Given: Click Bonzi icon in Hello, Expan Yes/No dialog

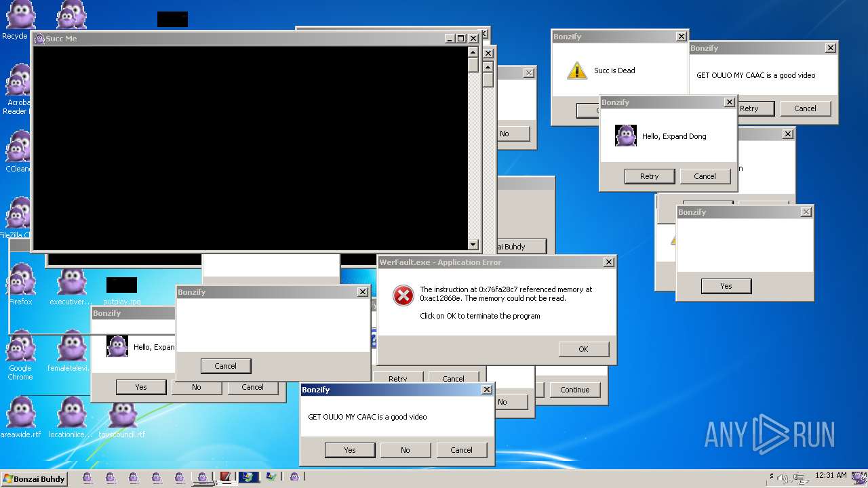Looking at the screenshot, I should (117, 346).
